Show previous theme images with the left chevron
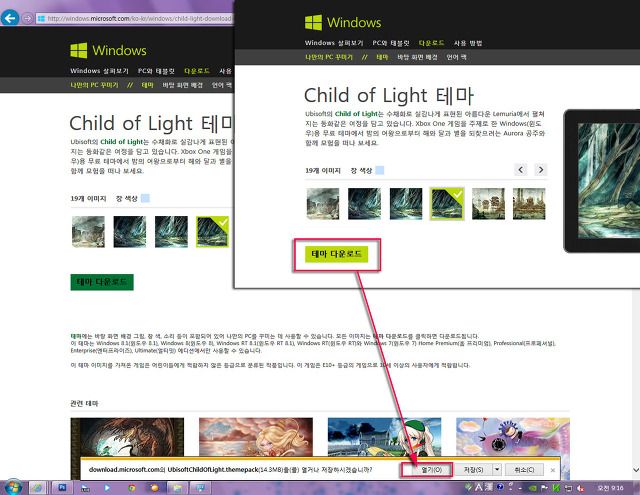The width and height of the screenshot is (640, 495). coord(520,169)
